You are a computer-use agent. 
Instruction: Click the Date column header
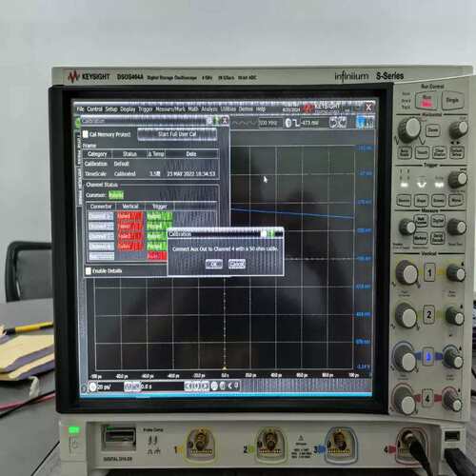tap(191, 154)
